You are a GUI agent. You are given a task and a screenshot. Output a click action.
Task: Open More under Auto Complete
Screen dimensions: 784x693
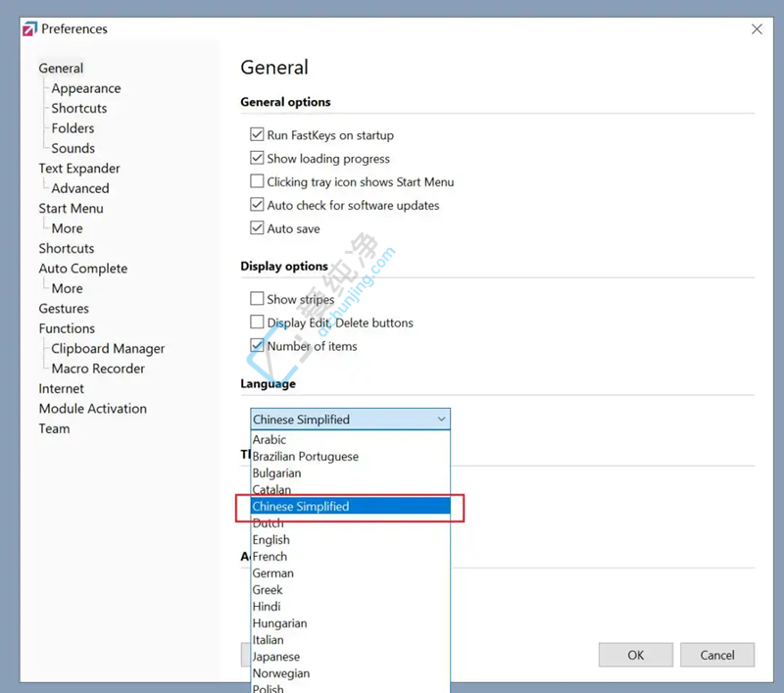(x=67, y=288)
